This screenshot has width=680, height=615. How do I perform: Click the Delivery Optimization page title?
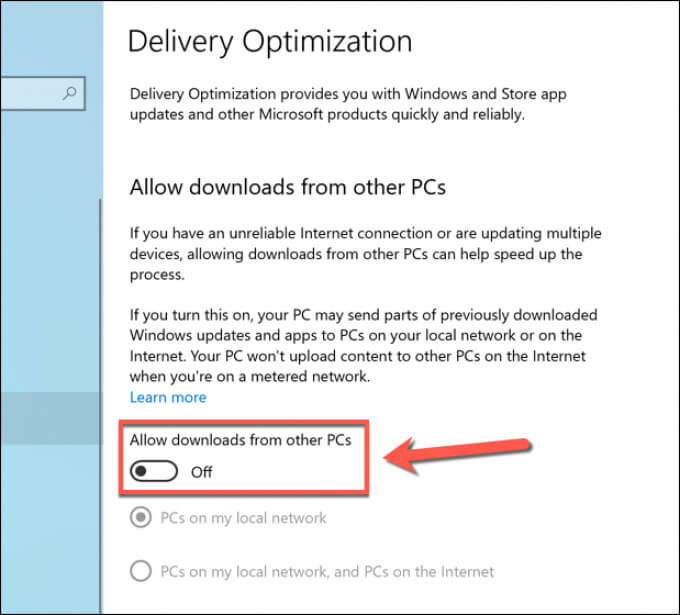point(270,42)
